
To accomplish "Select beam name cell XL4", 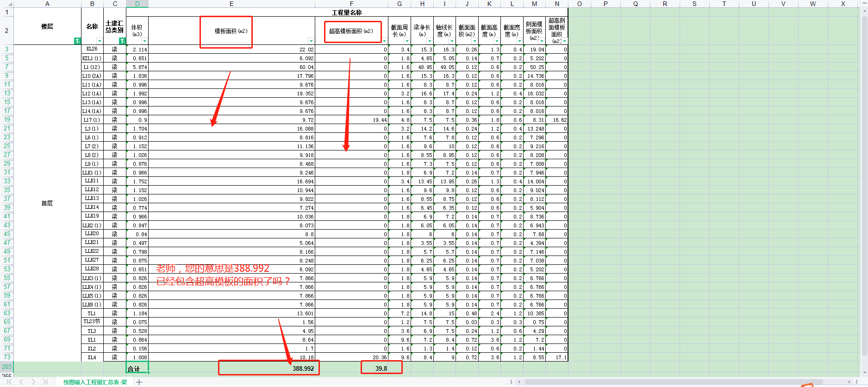I will pos(92,357).
